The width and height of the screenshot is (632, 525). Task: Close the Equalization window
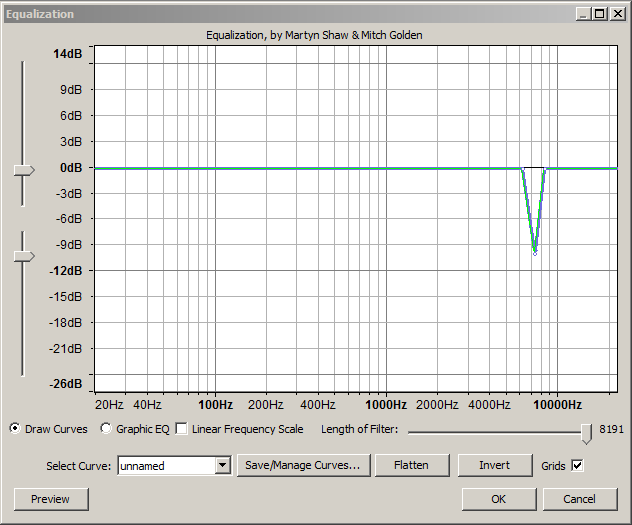[617, 15]
